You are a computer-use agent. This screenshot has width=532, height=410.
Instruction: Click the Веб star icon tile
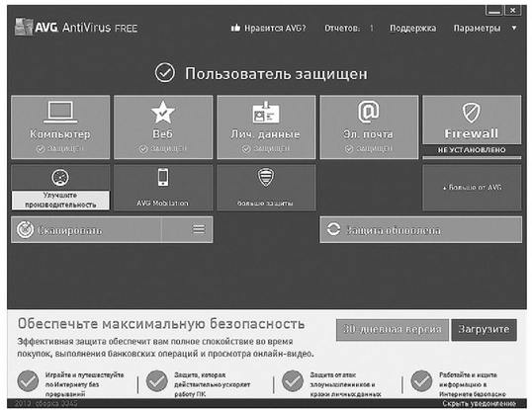[163, 113]
